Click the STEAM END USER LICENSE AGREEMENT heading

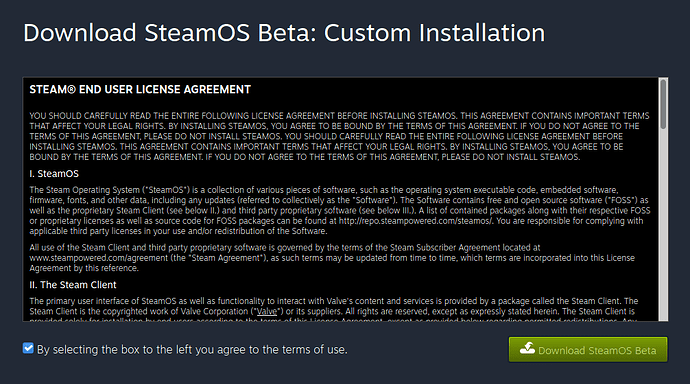tap(140, 90)
